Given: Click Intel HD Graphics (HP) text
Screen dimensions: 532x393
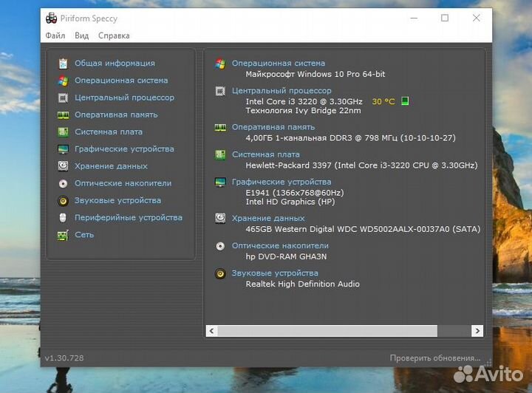Looking at the screenshot, I should click(x=290, y=202).
